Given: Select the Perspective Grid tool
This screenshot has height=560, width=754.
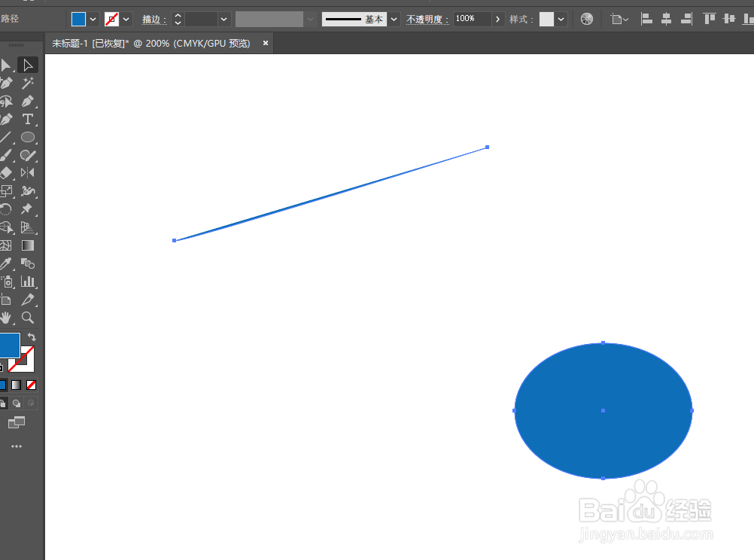Looking at the screenshot, I should pos(27,227).
